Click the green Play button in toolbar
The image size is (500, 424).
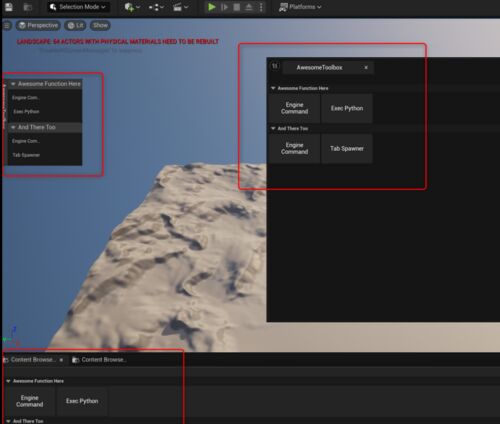point(211,7)
